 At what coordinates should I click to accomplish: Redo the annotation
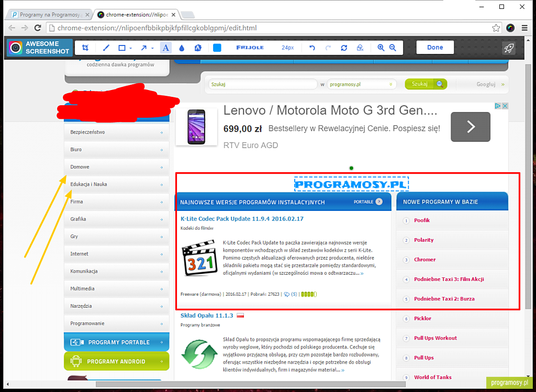(x=328, y=48)
